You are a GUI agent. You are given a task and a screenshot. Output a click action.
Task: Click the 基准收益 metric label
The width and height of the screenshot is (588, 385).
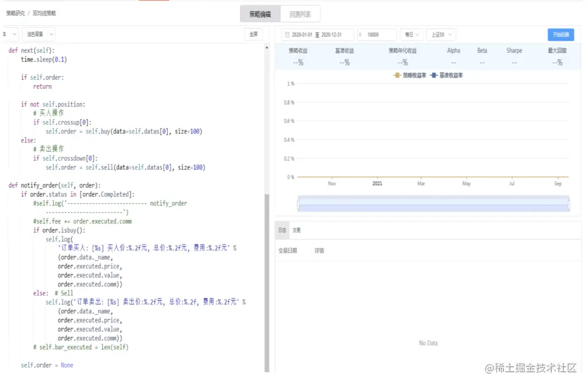(x=345, y=51)
